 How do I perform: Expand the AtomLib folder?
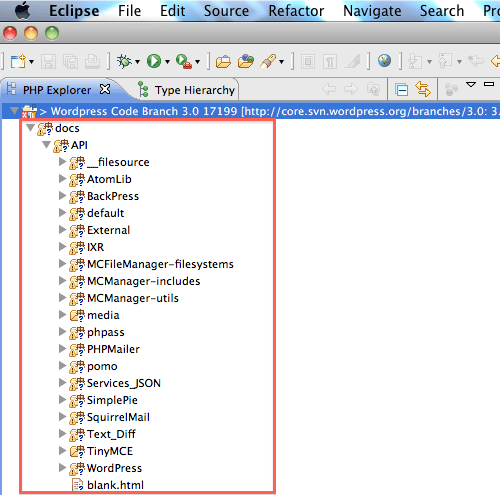(62, 179)
